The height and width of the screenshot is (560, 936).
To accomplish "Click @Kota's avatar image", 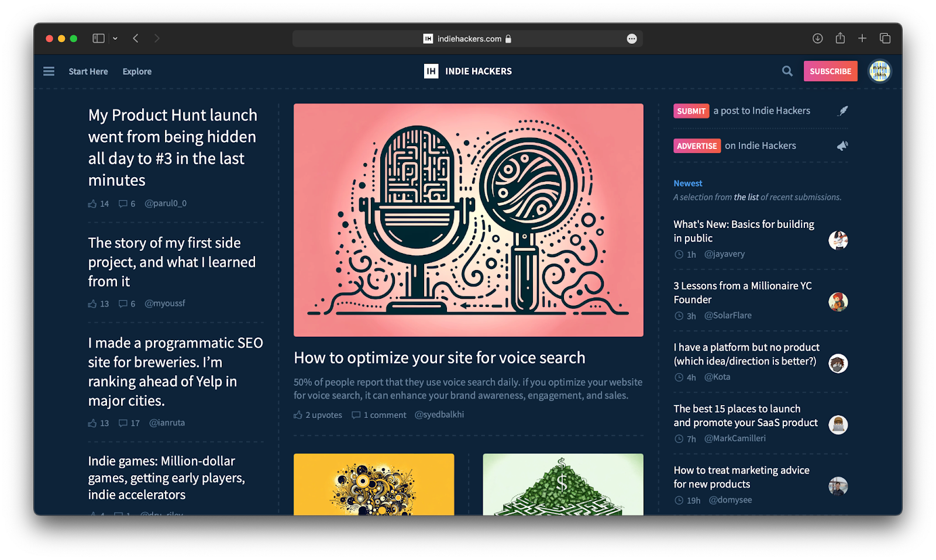I will pyautogui.click(x=838, y=364).
